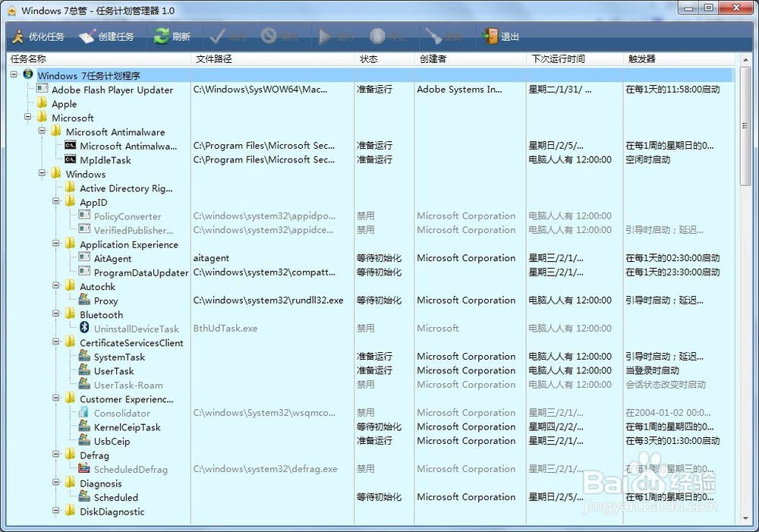This screenshot has height=532, width=759.
Task: Click the Bluetooth icon beside UninstallDeviceTask
Action: click(84, 328)
